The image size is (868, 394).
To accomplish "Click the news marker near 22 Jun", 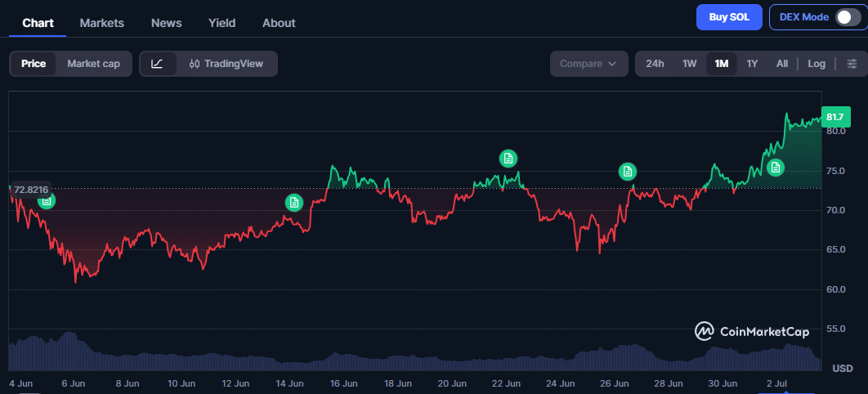I will click(x=508, y=159).
